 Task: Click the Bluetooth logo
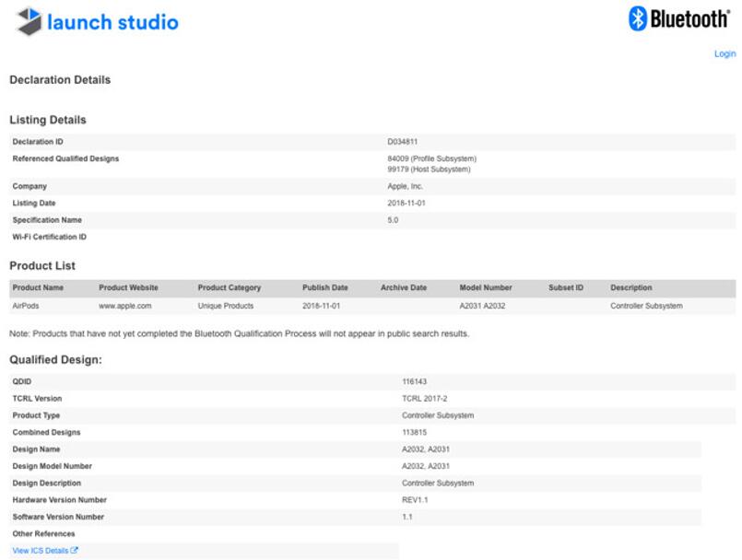click(x=679, y=19)
